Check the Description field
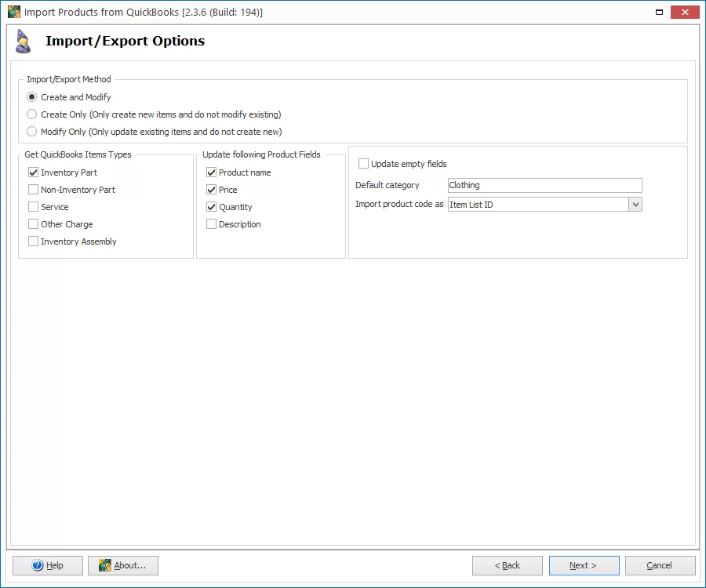706x588 pixels. [211, 223]
